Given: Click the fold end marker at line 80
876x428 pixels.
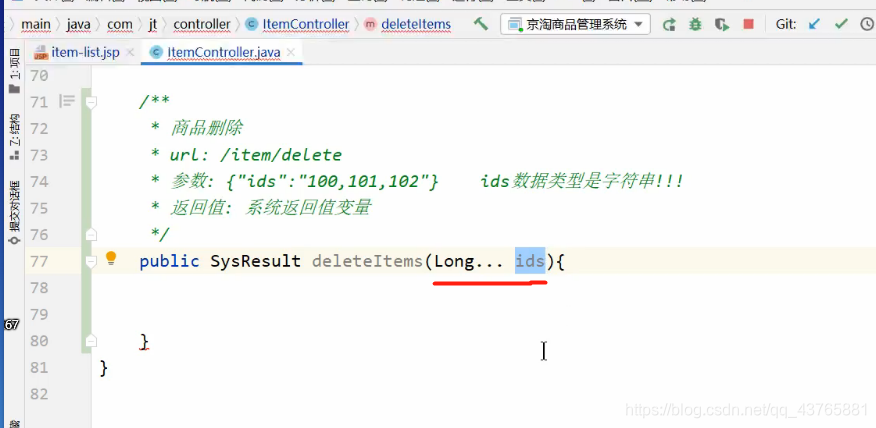Looking at the screenshot, I should [x=91, y=340].
